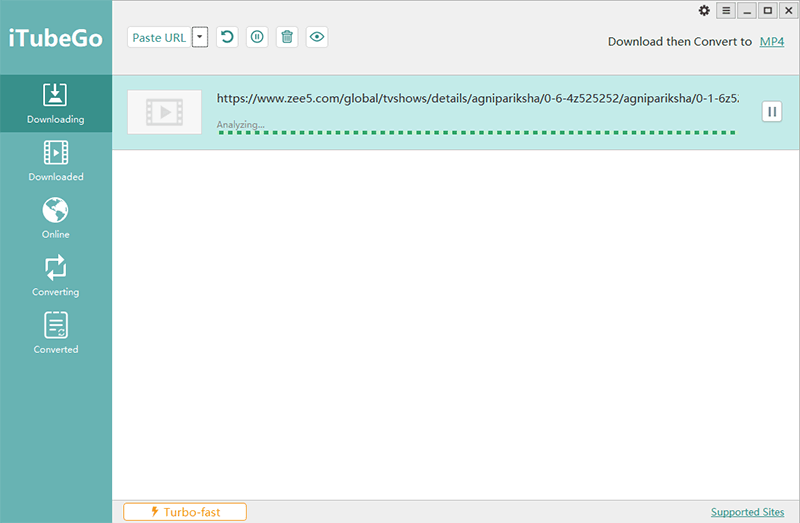Click the iTubeGo logo
The image size is (800, 523).
click(x=56, y=38)
